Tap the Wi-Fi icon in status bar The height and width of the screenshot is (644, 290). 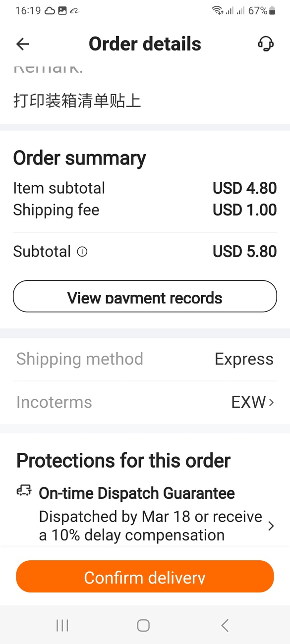point(217,10)
